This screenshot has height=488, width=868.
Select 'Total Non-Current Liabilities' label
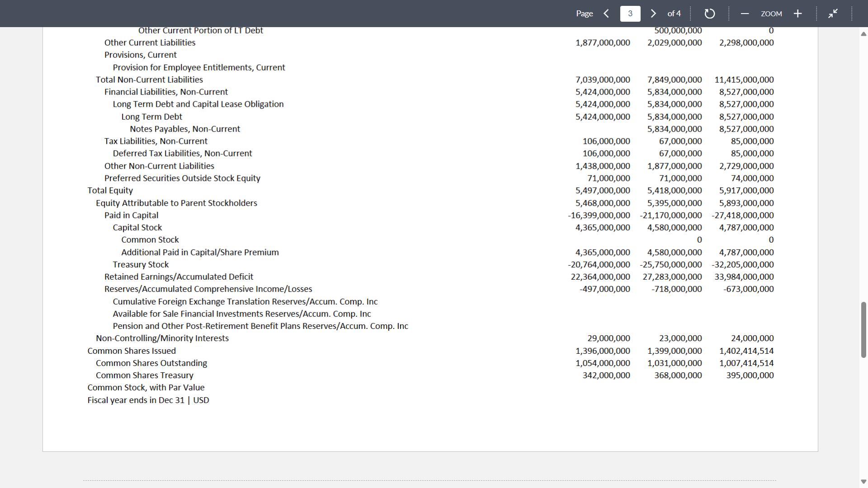click(x=149, y=80)
